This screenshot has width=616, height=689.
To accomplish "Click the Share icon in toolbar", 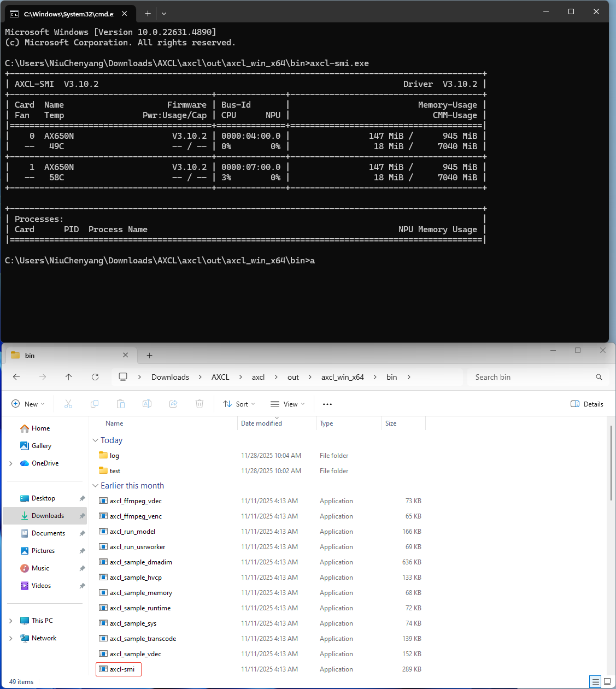I will [173, 404].
